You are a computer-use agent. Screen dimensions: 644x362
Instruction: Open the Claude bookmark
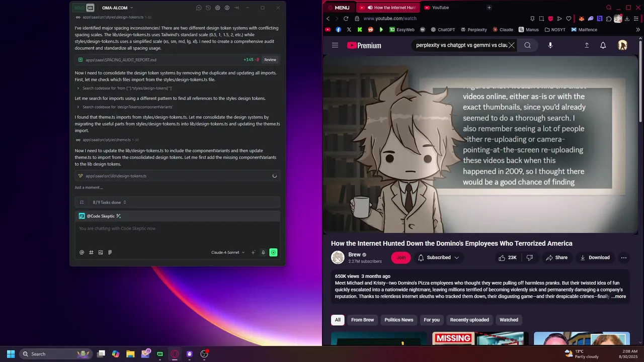click(x=503, y=30)
